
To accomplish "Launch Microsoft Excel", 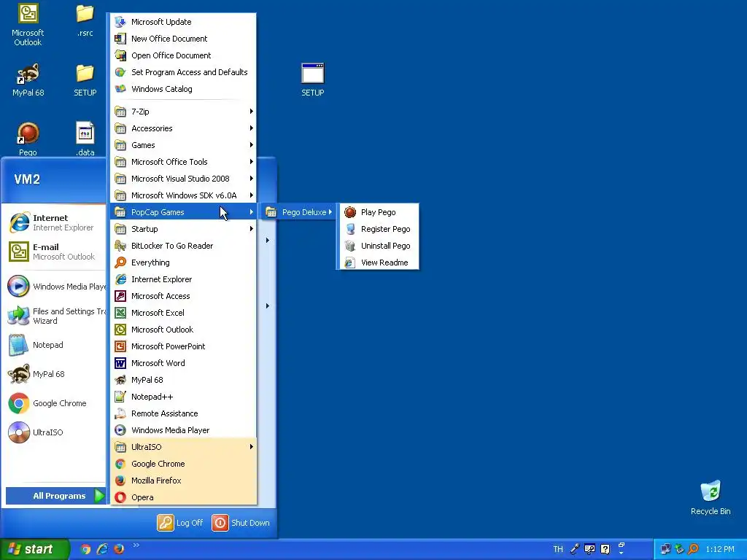I will coord(184,313).
